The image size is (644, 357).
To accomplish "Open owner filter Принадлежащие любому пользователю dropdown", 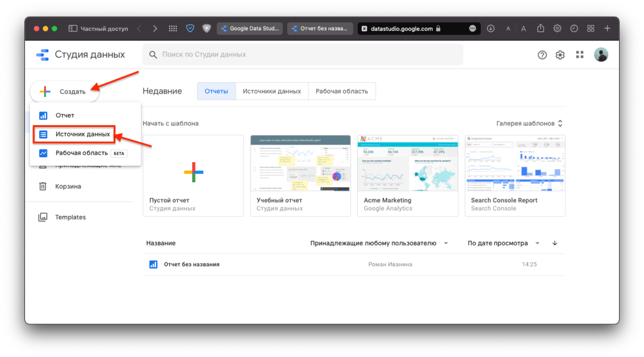I will (379, 243).
